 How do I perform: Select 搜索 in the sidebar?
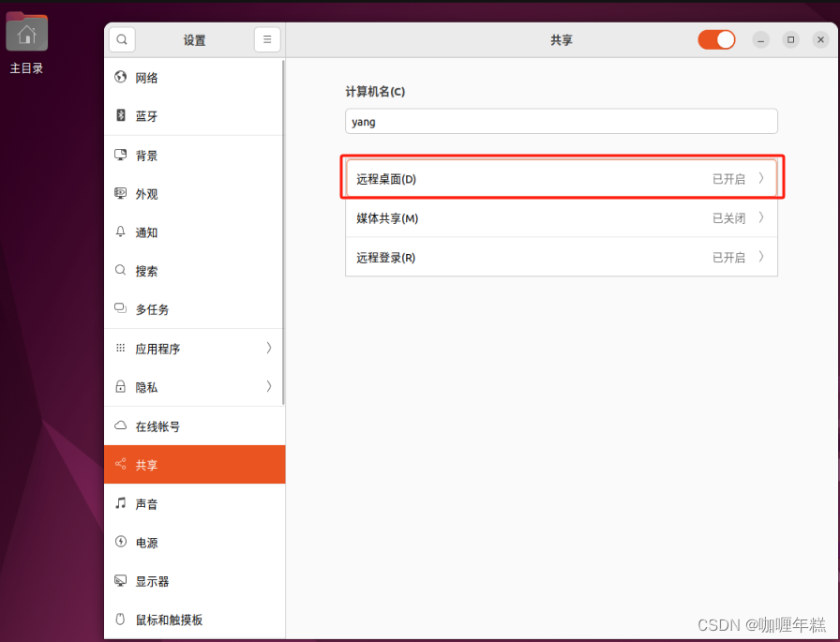pos(194,271)
